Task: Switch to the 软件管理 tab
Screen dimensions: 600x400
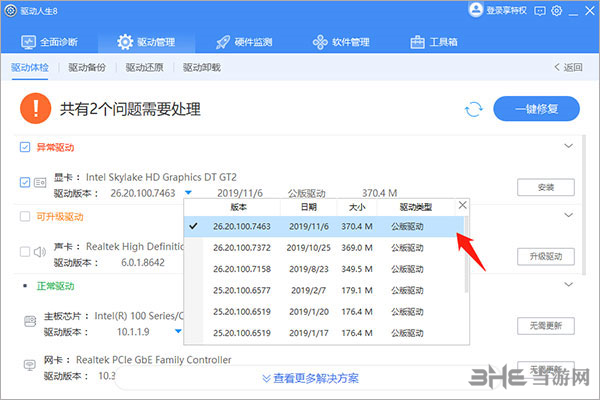Action: [341, 42]
